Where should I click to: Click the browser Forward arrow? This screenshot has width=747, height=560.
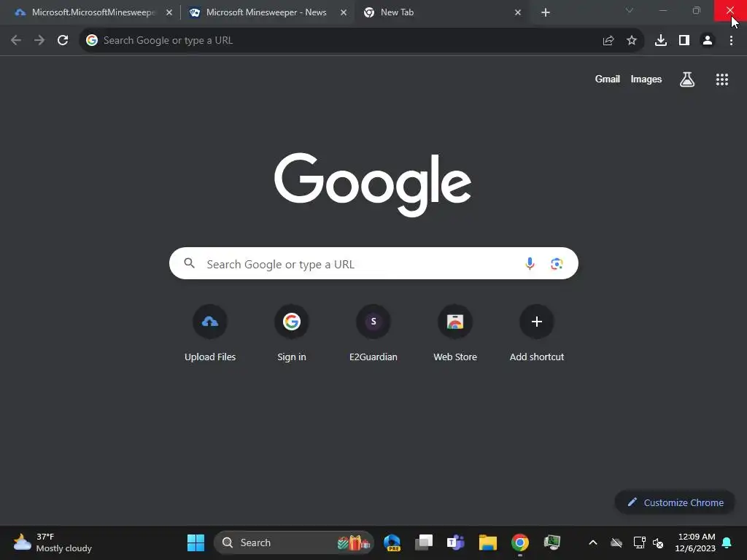(x=39, y=41)
